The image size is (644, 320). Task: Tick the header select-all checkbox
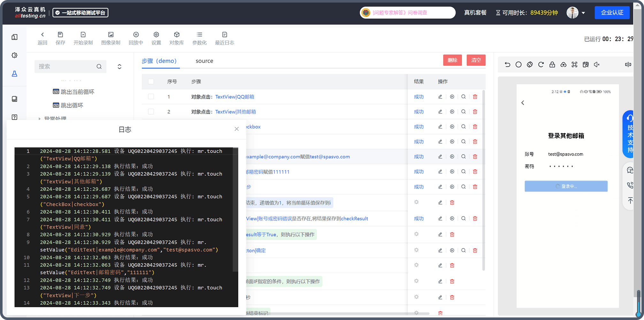tap(151, 81)
